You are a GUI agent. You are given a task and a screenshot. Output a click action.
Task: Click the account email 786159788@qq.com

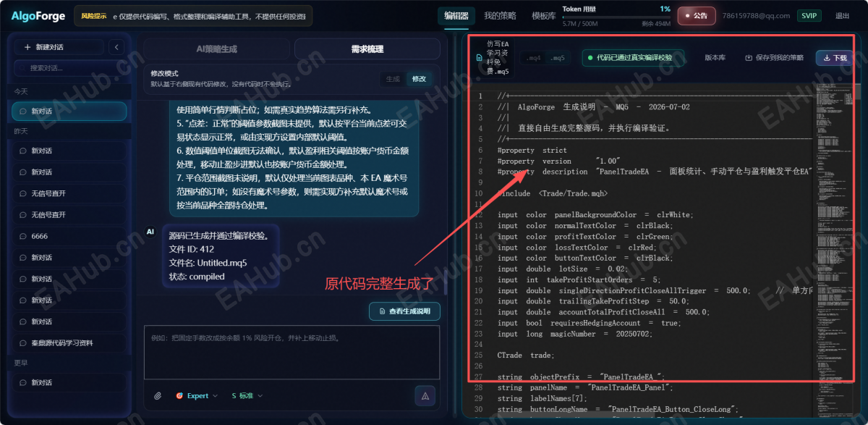tap(756, 16)
